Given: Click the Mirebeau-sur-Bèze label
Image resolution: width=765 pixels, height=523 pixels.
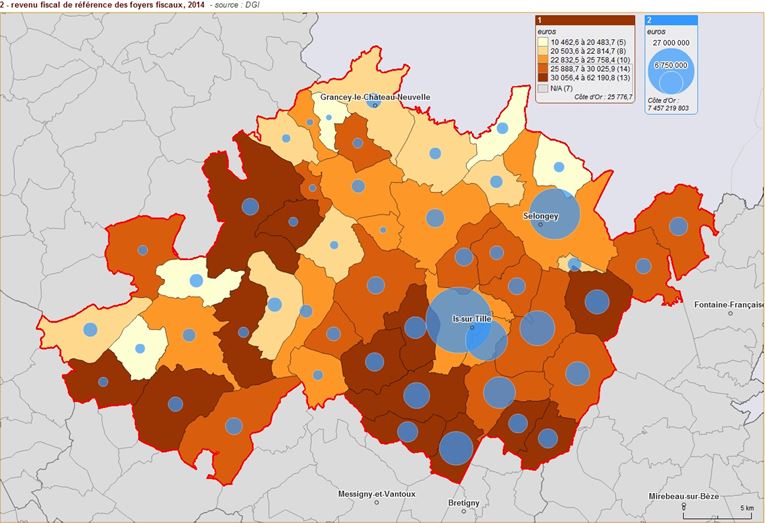Looking at the screenshot, I should (684, 496).
